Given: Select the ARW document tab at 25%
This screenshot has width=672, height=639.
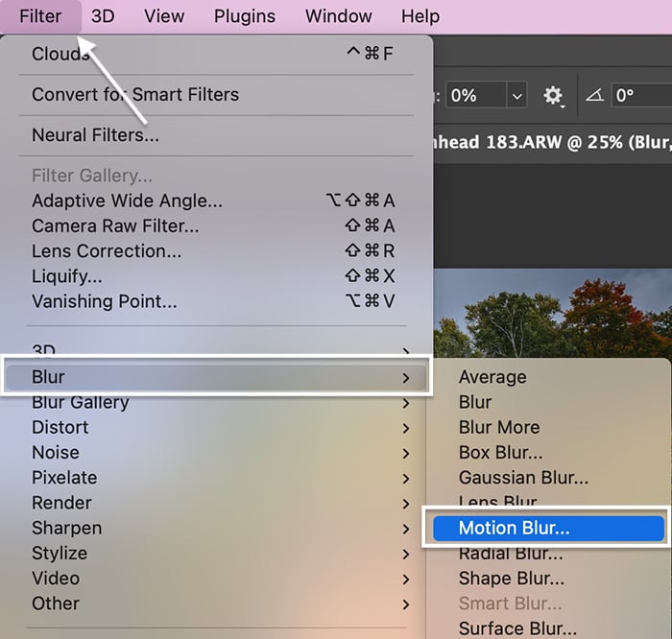Looking at the screenshot, I should point(552,142).
